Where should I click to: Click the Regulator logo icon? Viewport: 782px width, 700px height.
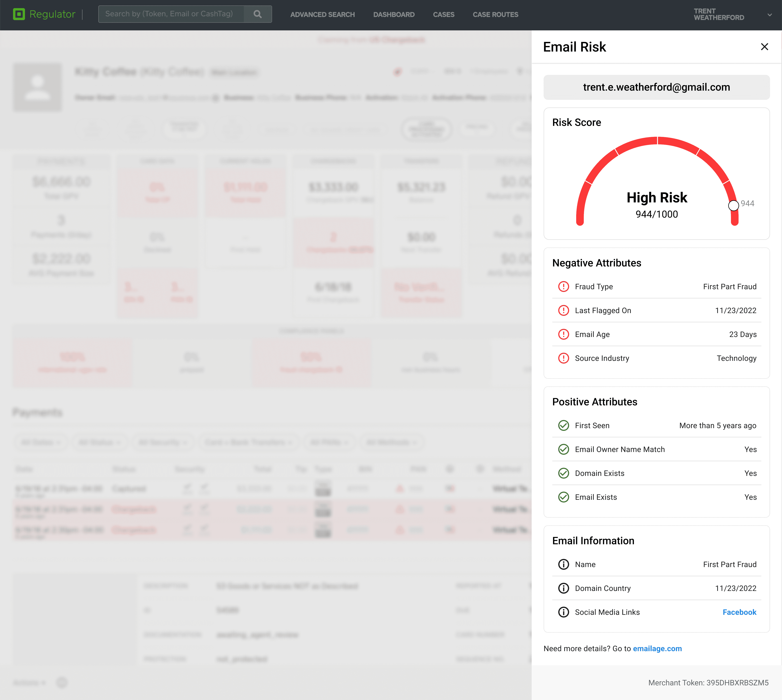tap(19, 14)
